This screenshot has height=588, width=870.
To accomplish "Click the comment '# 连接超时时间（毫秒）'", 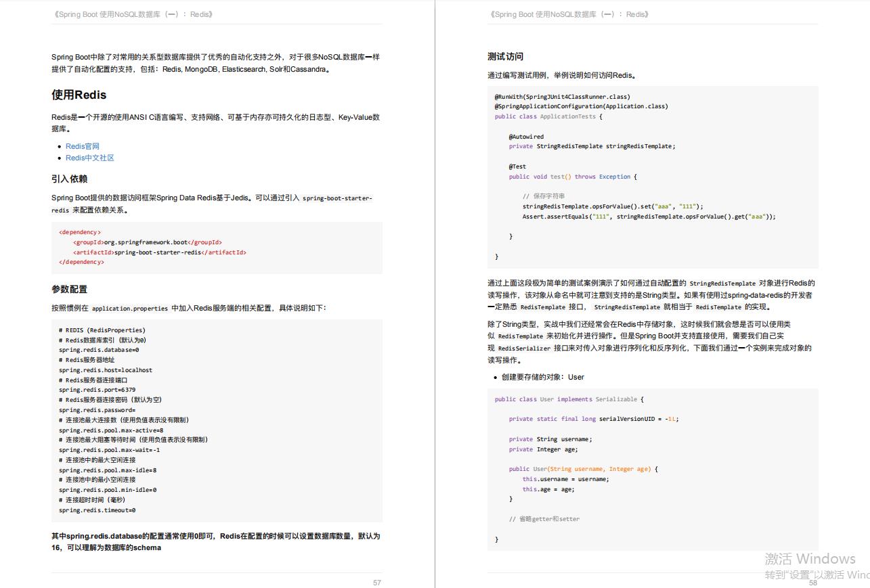I will [x=92, y=500].
